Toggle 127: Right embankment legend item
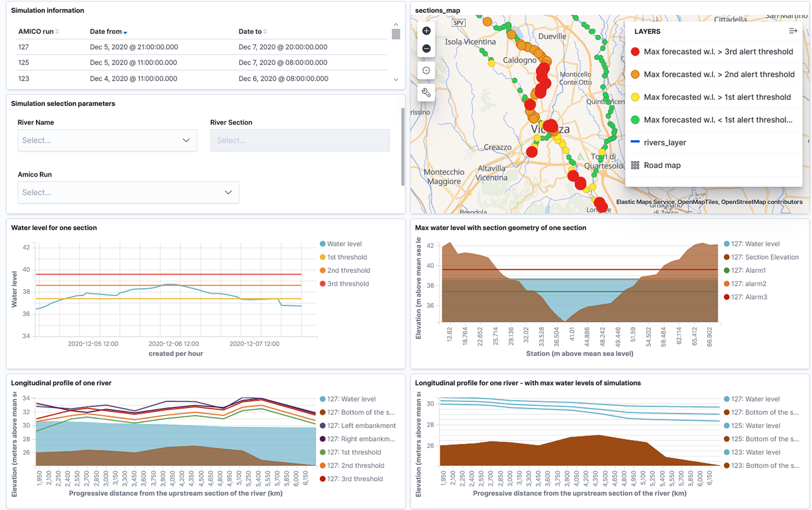 pos(357,439)
